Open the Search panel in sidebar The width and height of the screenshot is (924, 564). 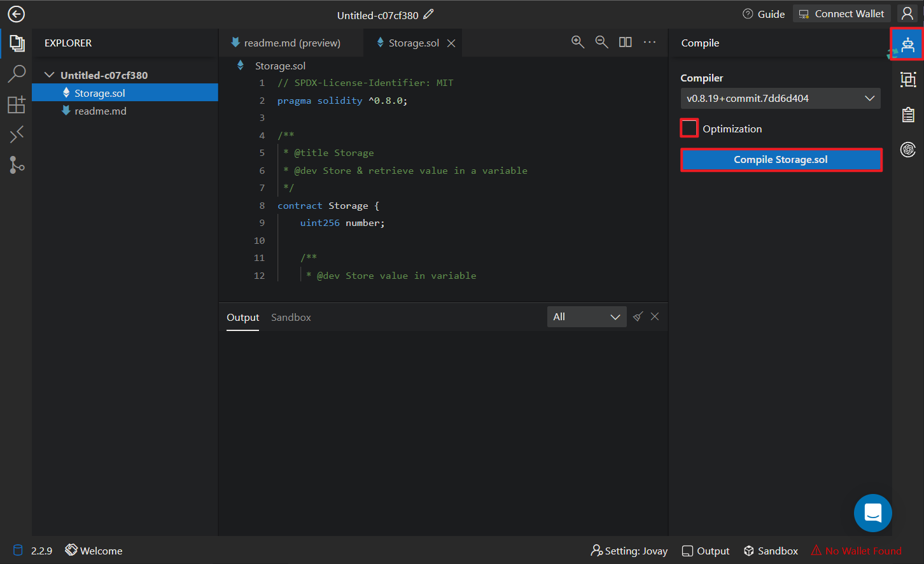tap(17, 74)
